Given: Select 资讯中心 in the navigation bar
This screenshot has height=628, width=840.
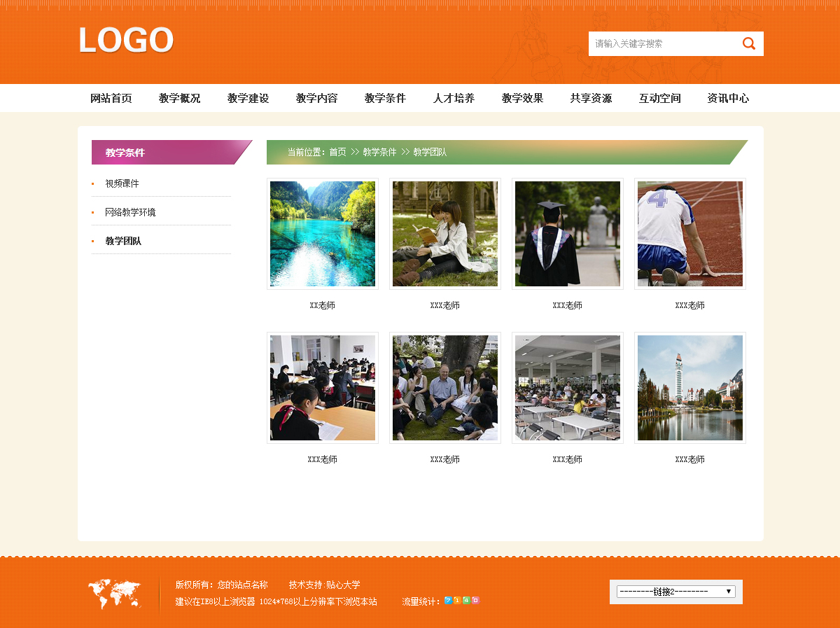Looking at the screenshot, I should (x=728, y=99).
